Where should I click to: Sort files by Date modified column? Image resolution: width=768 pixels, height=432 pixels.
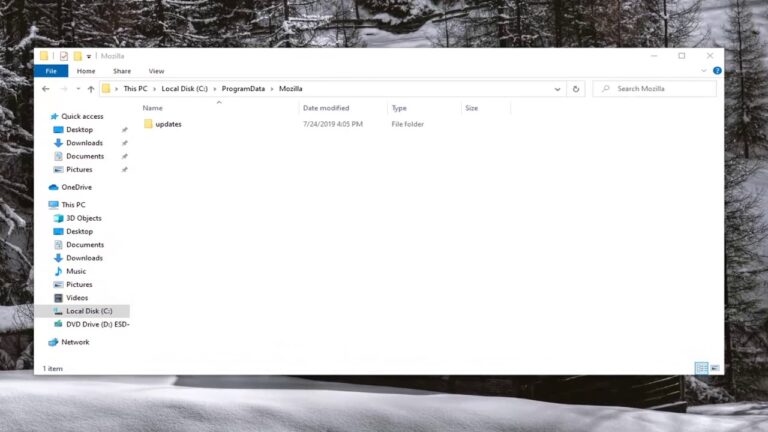pos(326,108)
